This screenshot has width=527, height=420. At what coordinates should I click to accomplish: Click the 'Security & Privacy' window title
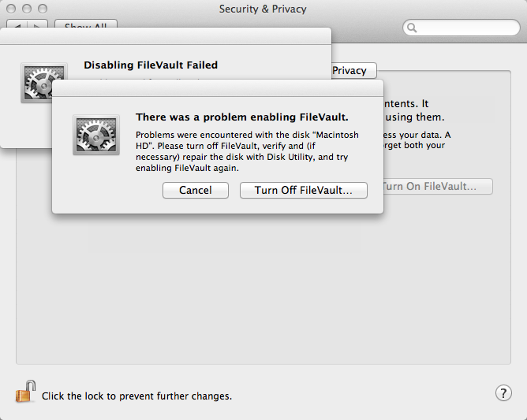[x=263, y=9]
